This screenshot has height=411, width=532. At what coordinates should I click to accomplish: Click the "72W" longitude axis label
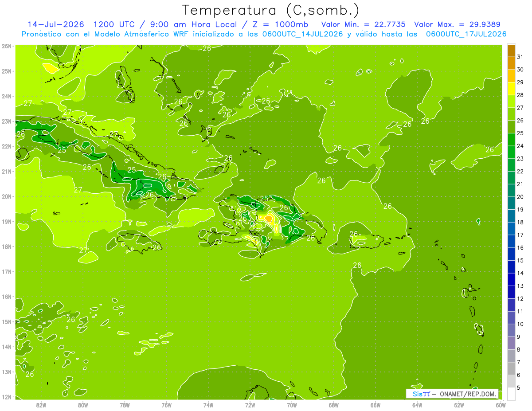[250, 405]
